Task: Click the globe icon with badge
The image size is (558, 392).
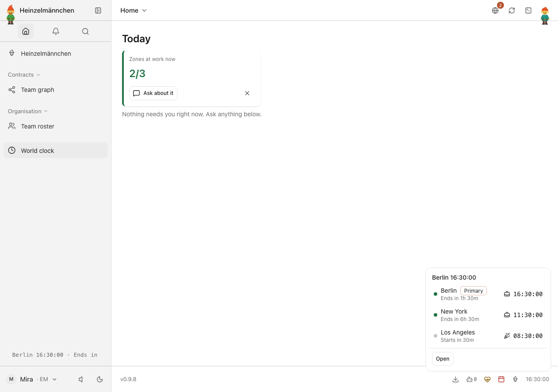Action: (495, 10)
